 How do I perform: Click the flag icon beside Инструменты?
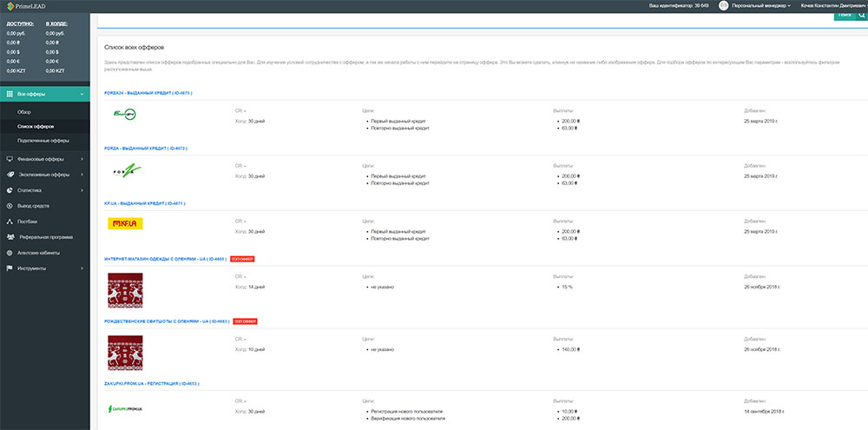(10, 268)
